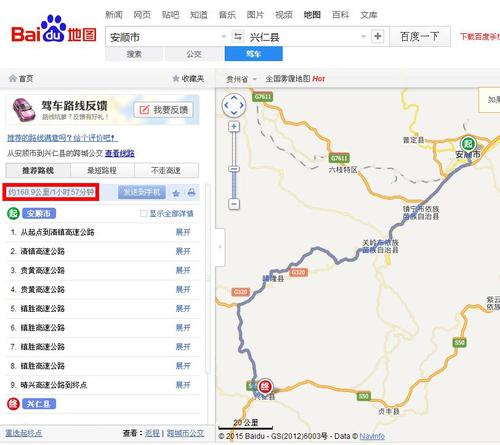
Task: Click route summary 约168.9公里 text
Action: (51, 192)
